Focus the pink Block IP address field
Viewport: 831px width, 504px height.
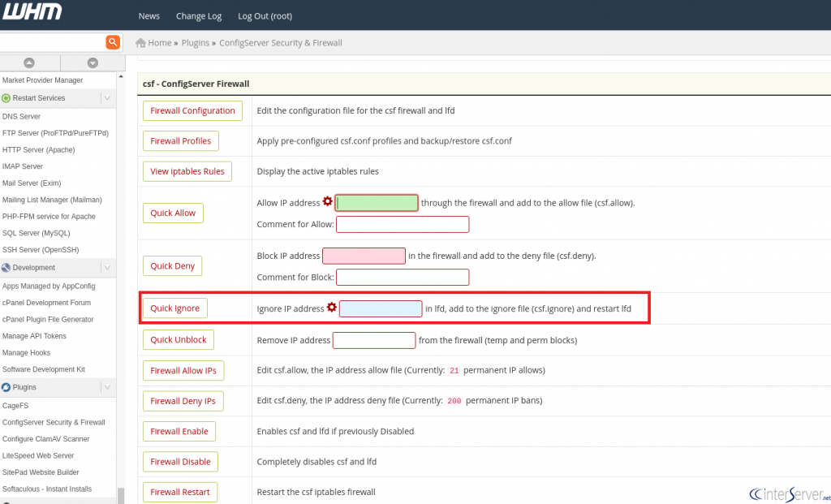point(364,256)
